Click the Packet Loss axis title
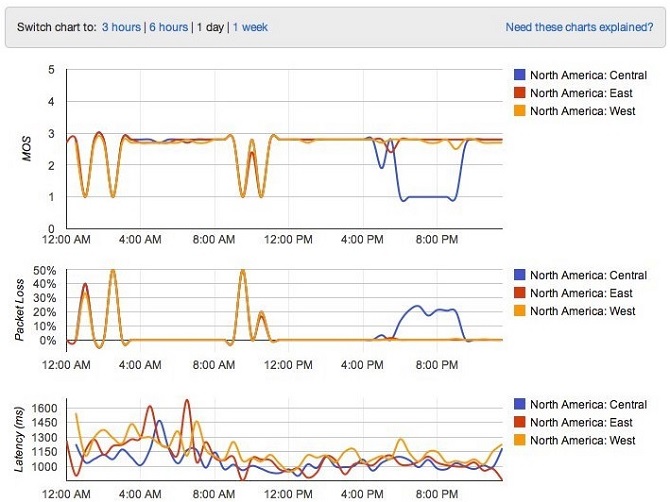The image size is (670, 502). click(19, 310)
